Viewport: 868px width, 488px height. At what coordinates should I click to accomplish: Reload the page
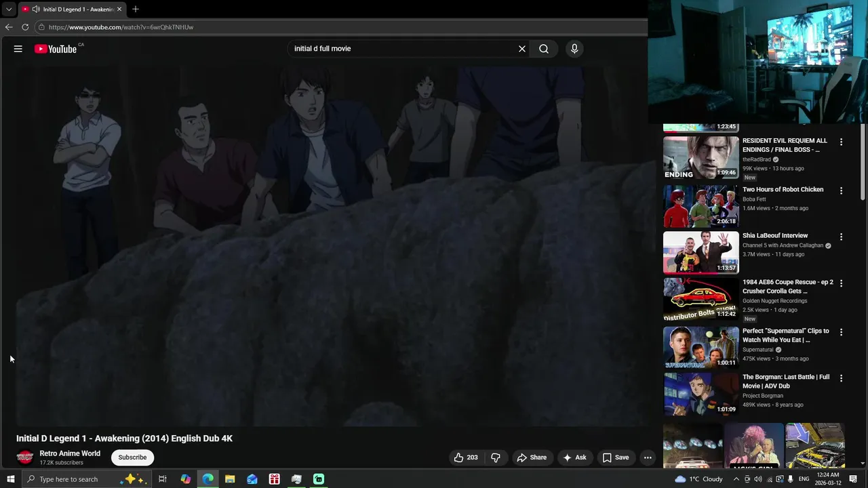[25, 27]
